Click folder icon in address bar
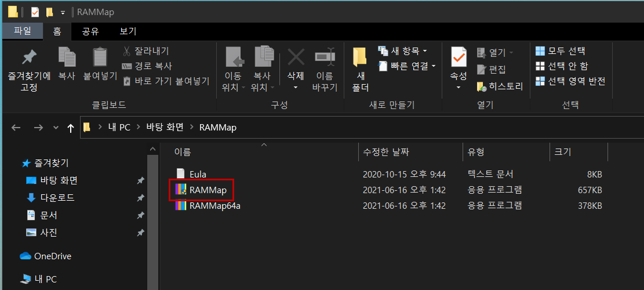Image resolution: width=644 pixels, height=290 pixels. click(87, 128)
